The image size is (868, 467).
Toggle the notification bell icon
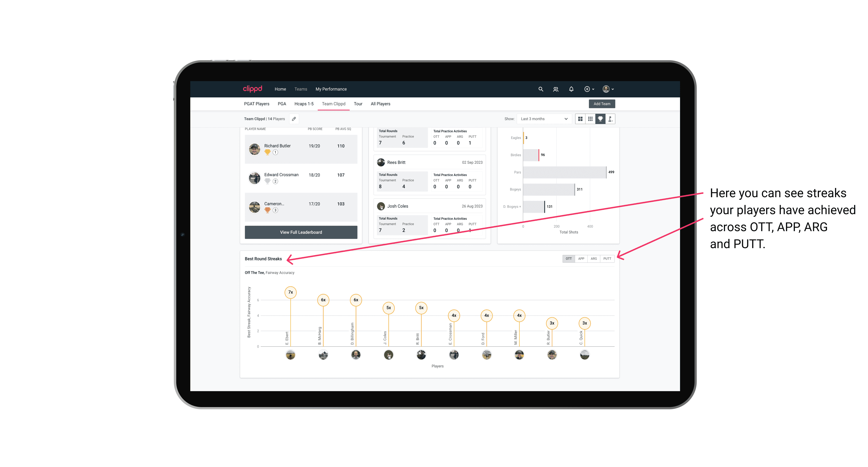coord(571,89)
